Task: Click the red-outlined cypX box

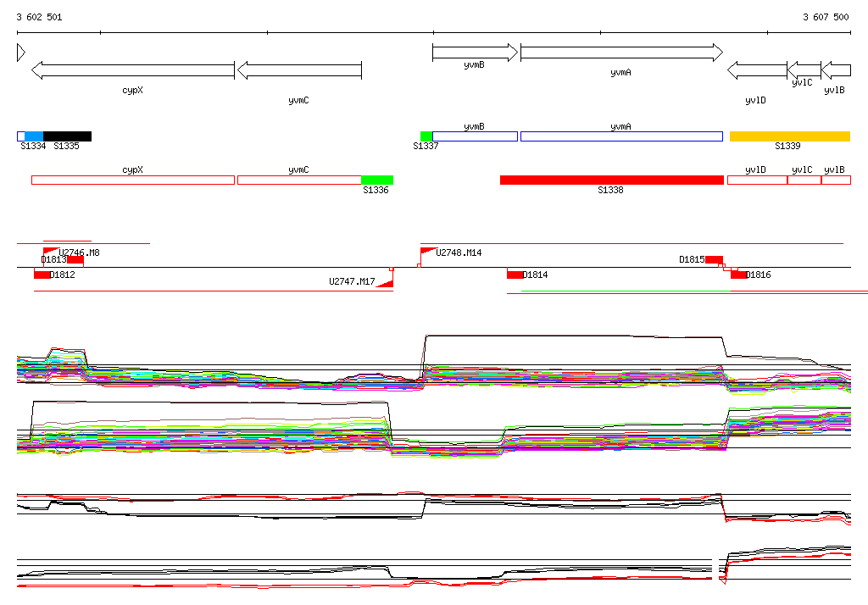Action: click(133, 180)
